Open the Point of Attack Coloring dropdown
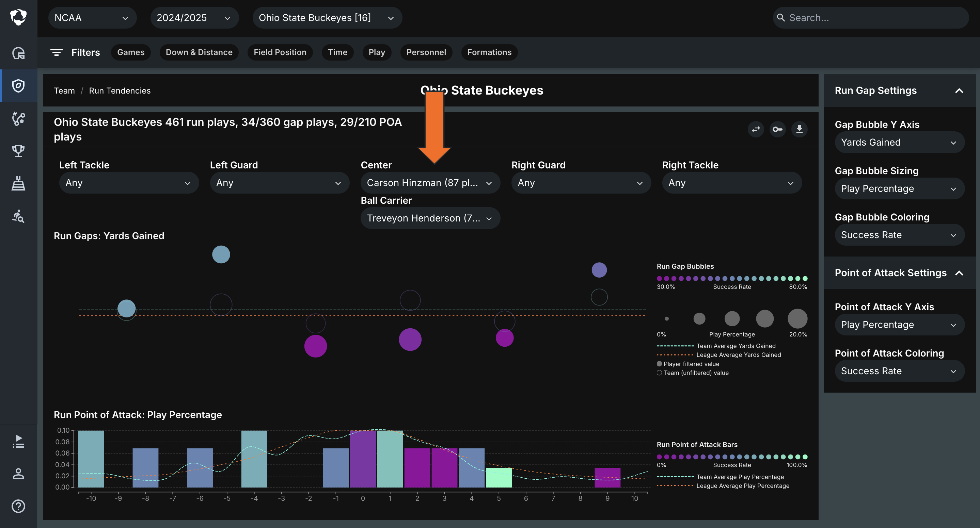This screenshot has width=980, height=528. pos(899,371)
